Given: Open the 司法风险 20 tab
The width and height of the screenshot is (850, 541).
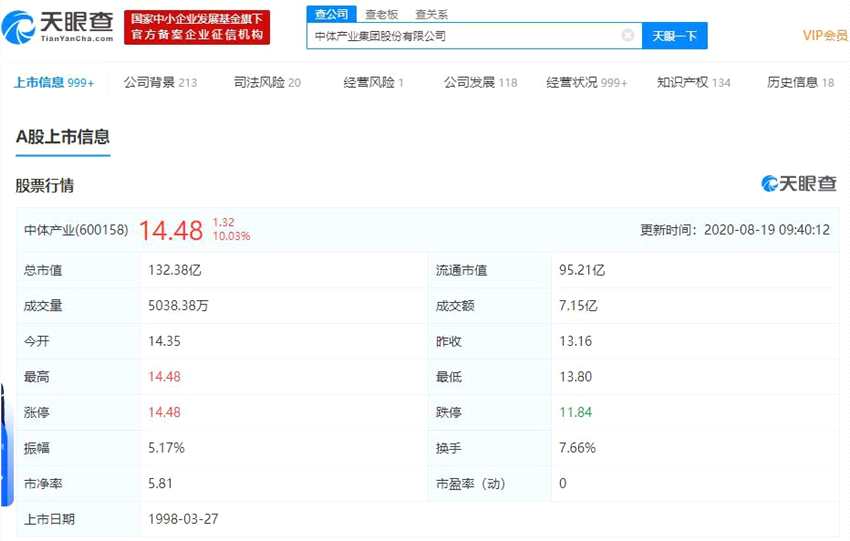Looking at the screenshot, I should point(267,82).
